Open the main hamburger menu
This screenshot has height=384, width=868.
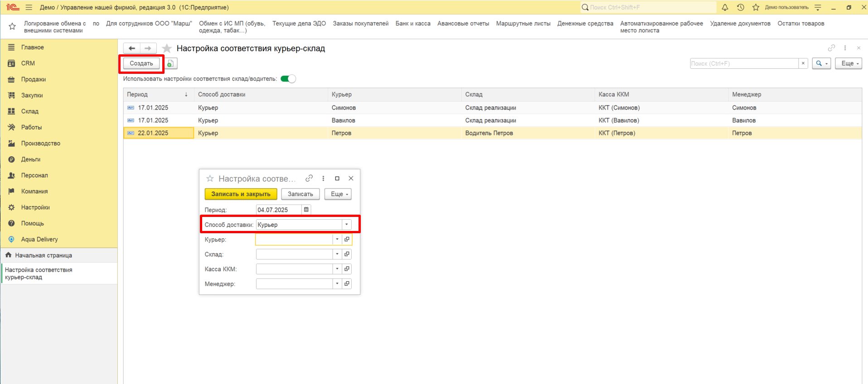[x=29, y=7]
